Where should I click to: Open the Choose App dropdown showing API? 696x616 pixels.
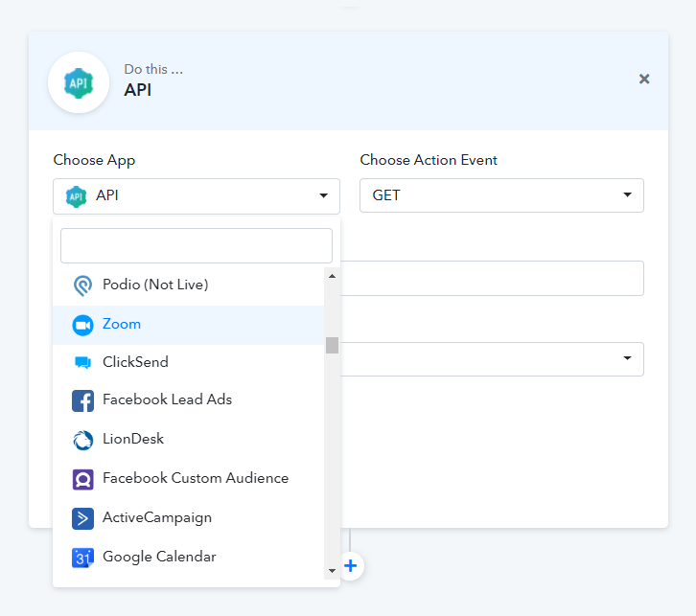[197, 195]
